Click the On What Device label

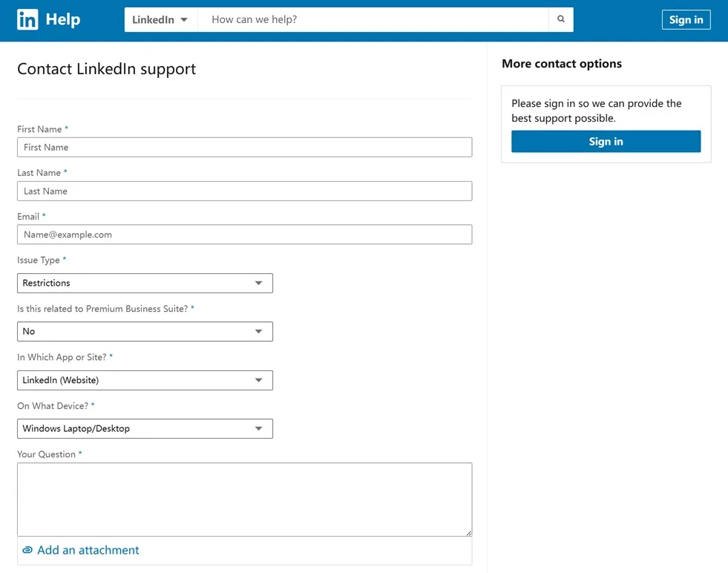pos(53,406)
